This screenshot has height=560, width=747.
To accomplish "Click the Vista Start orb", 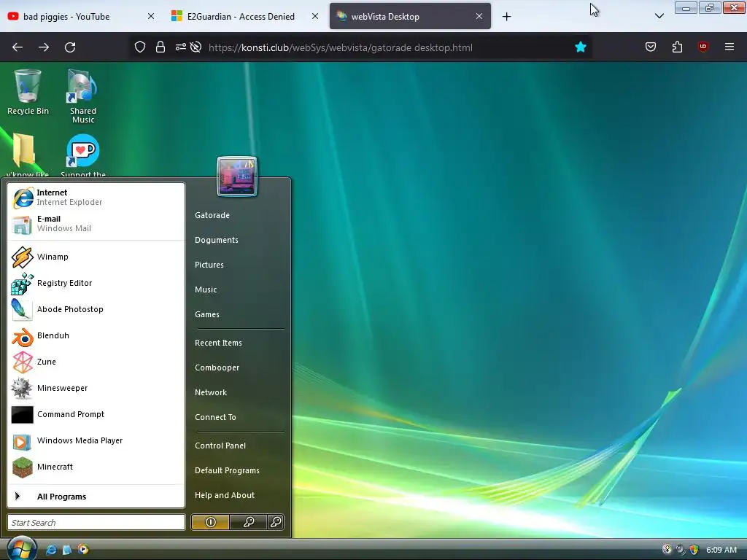I will coord(22,548).
